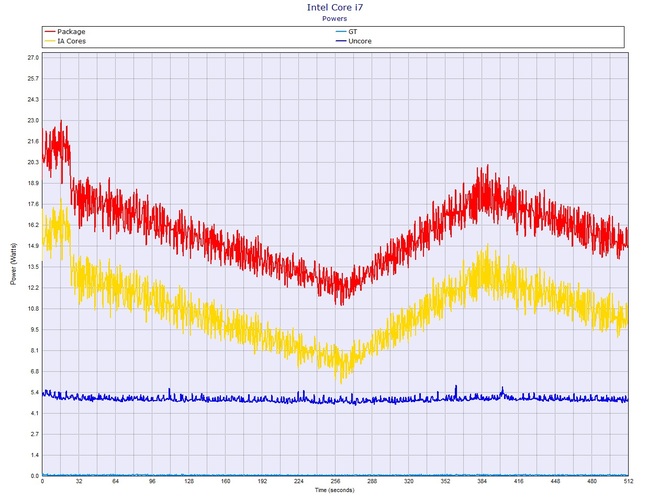This screenshot has height=502, width=670.
Task: Click the 25.7 y-axis value
Action: [x=33, y=79]
